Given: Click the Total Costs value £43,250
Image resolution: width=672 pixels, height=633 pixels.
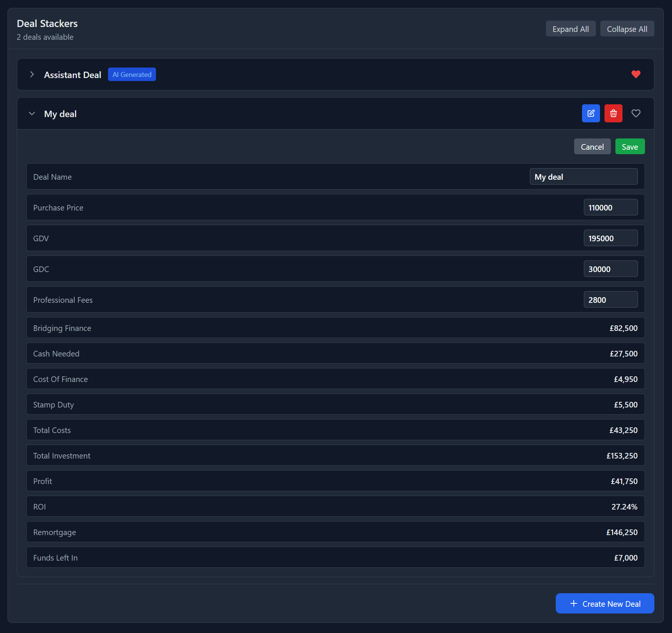Looking at the screenshot, I should pos(623,430).
